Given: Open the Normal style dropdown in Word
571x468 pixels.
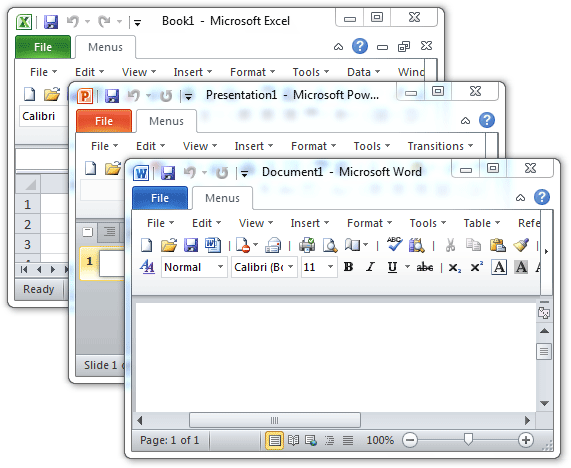Looking at the screenshot, I should 220,267.
